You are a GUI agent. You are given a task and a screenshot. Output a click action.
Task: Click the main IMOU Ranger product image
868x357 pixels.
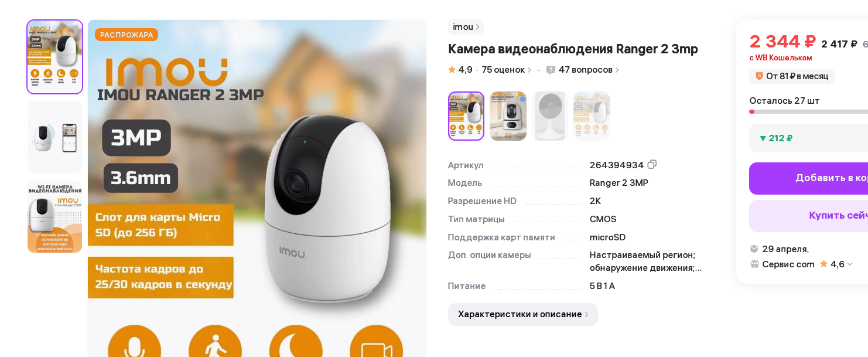(x=257, y=188)
